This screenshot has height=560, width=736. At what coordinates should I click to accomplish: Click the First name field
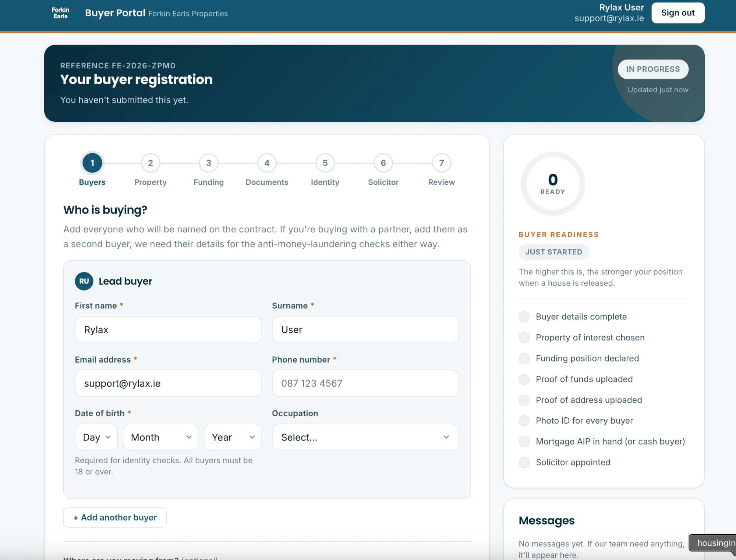(168, 330)
